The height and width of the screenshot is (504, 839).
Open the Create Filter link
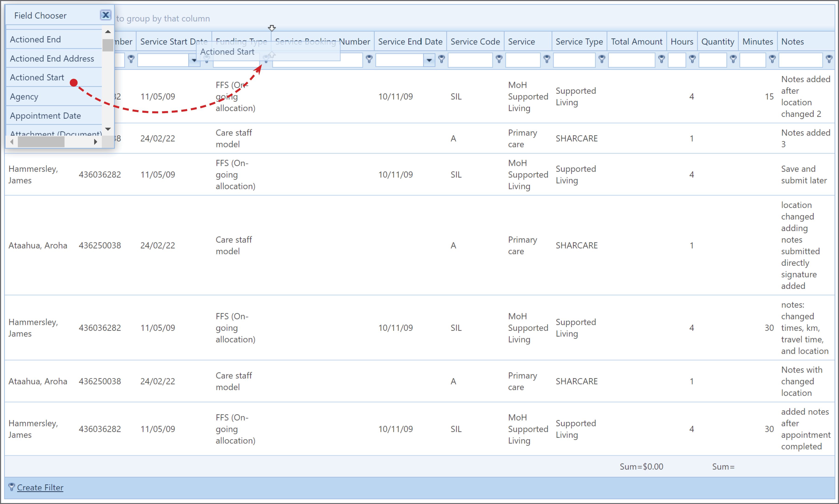pyautogui.click(x=40, y=487)
